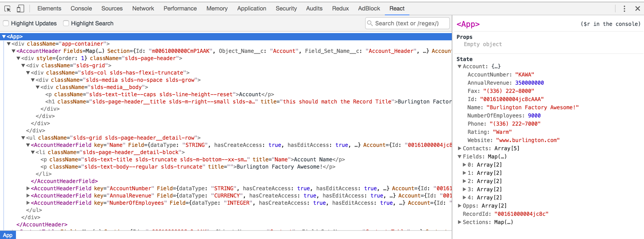Switch to the Application tab
This screenshot has width=644, height=239.
pos(252,9)
